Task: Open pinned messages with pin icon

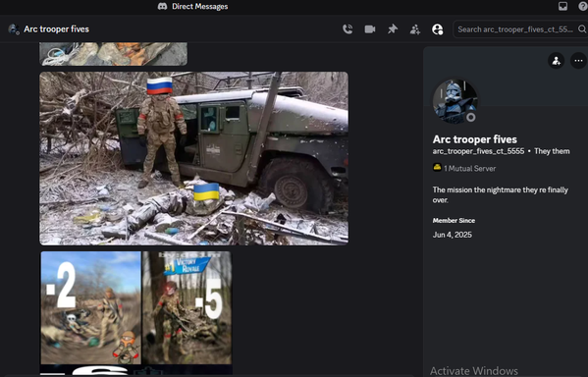Action: [393, 29]
